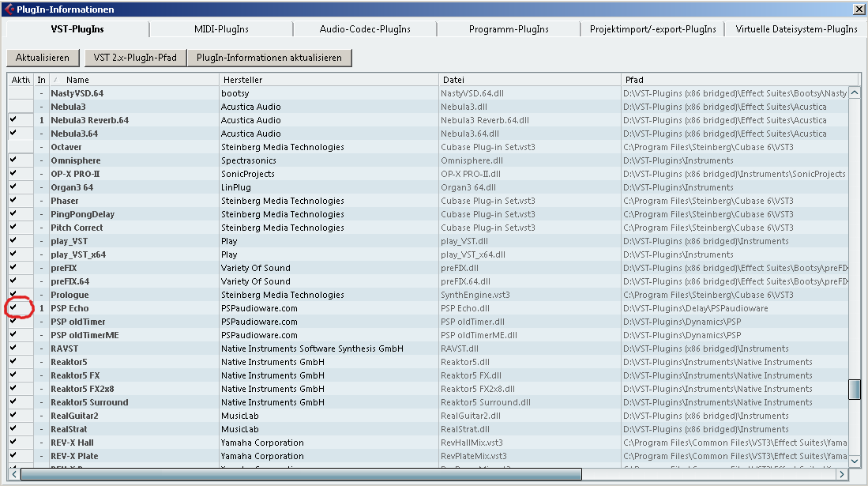Select the Reaktor5 Surround plugin name

[90, 402]
